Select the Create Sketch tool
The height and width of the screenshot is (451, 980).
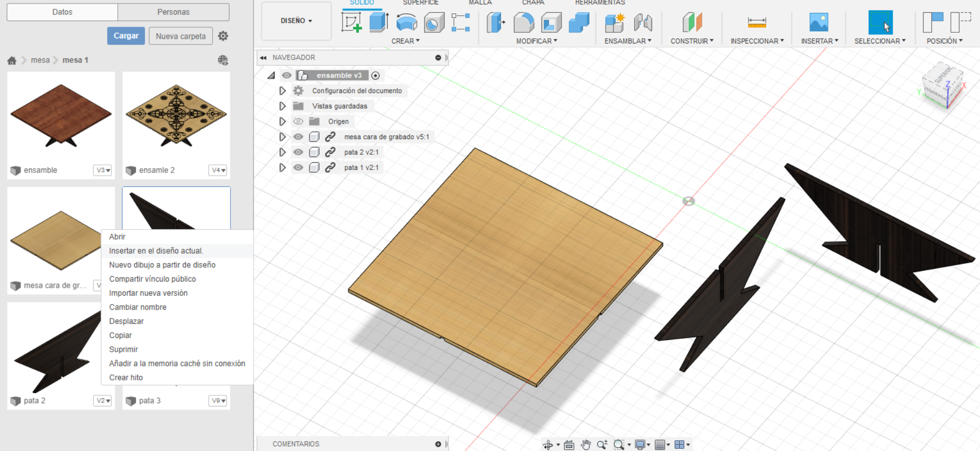click(351, 23)
